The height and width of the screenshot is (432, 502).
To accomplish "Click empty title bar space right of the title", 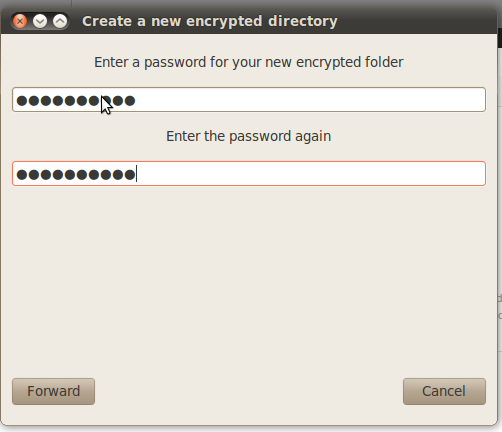I will (x=417, y=21).
